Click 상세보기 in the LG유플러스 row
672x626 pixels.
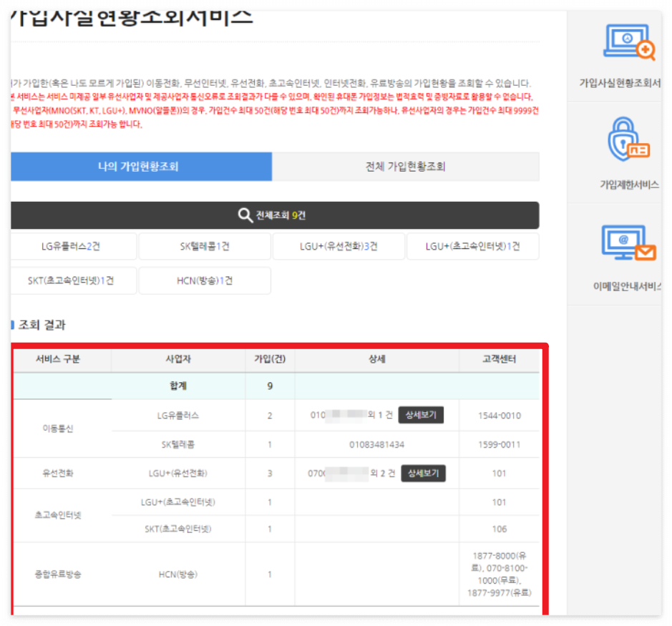click(x=421, y=415)
